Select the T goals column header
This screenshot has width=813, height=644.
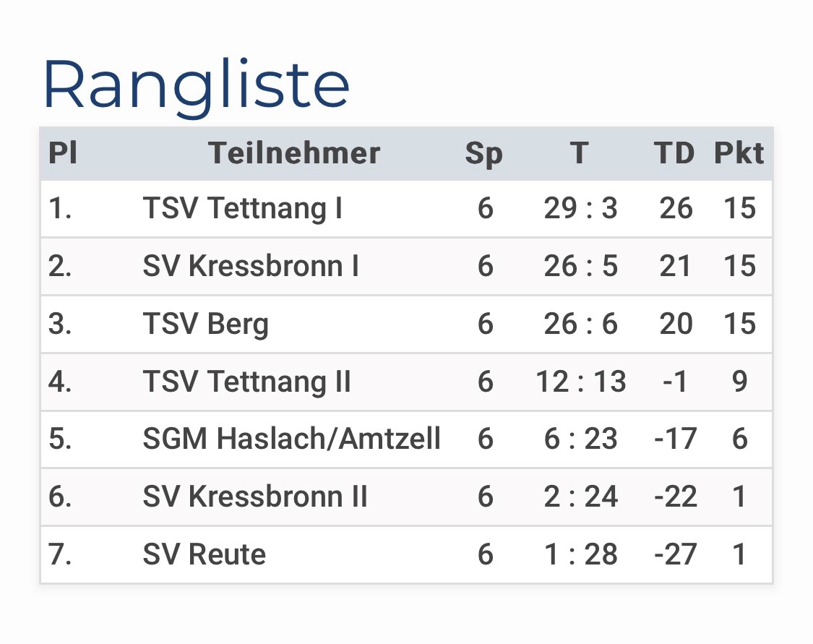[580, 153]
